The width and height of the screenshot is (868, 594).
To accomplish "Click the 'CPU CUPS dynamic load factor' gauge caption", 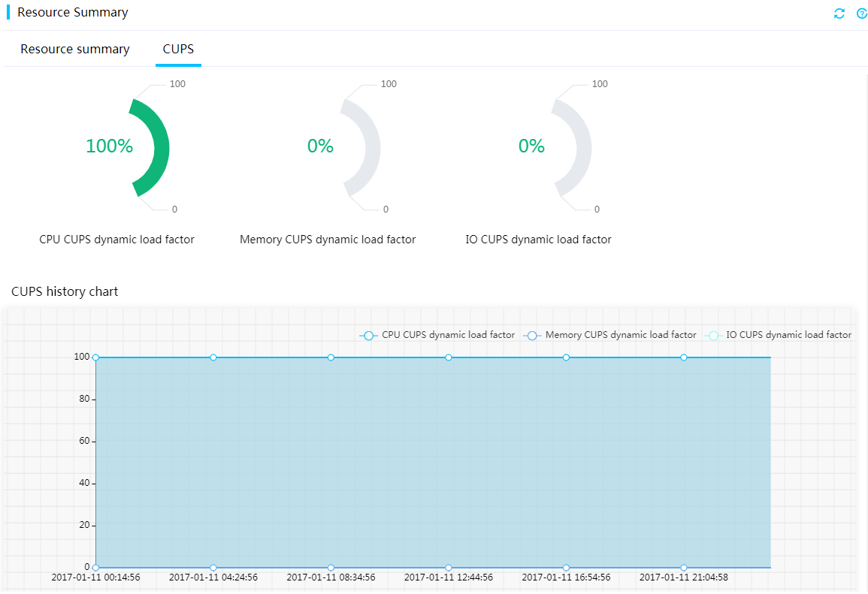I will (x=116, y=240).
